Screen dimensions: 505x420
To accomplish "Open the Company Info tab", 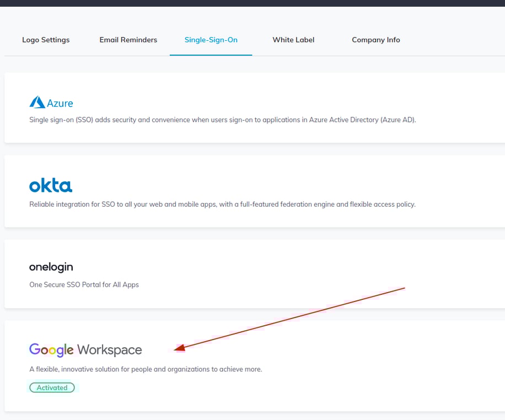I will click(x=375, y=40).
